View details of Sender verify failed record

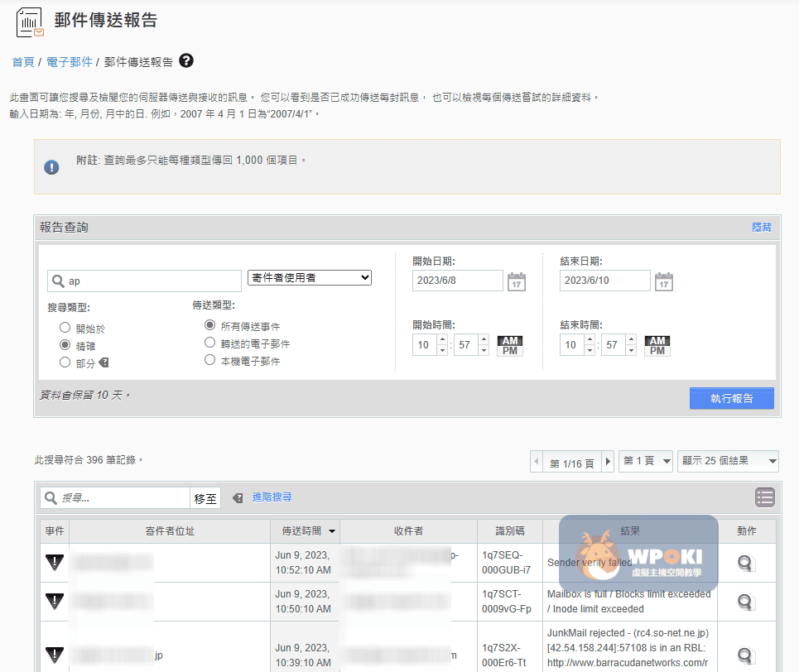tap(745, 563)
